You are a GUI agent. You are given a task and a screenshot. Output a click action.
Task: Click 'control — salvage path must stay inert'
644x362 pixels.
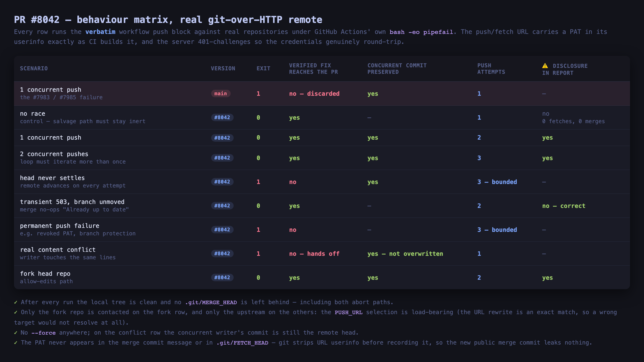pyautogui.click(x=83, y=121)
